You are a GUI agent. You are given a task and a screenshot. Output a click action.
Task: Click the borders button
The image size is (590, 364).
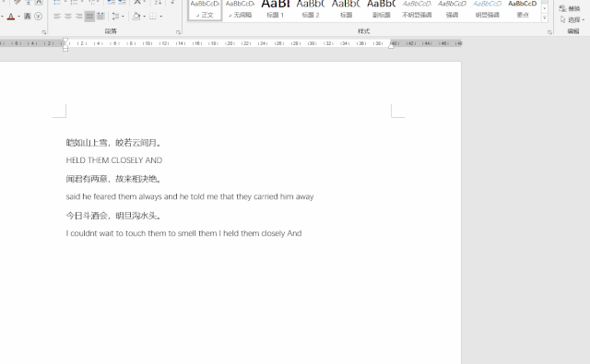[x=152, y=17]
